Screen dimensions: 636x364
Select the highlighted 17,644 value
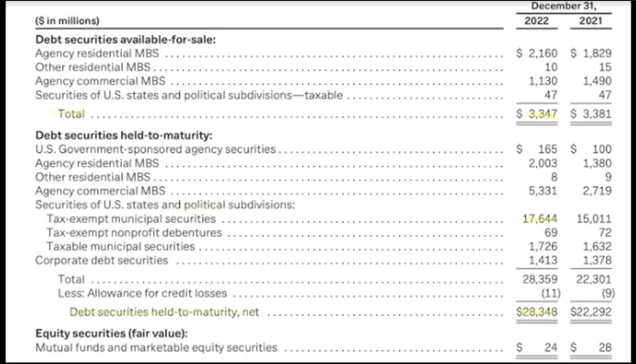[541, 219]
